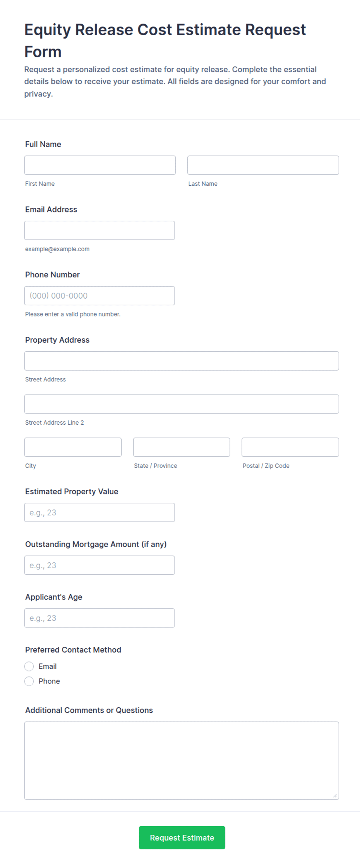The height and width of the screenshot is (868, 360).
Task: Click the State / Province field
Action: click(x=182, y=448)
